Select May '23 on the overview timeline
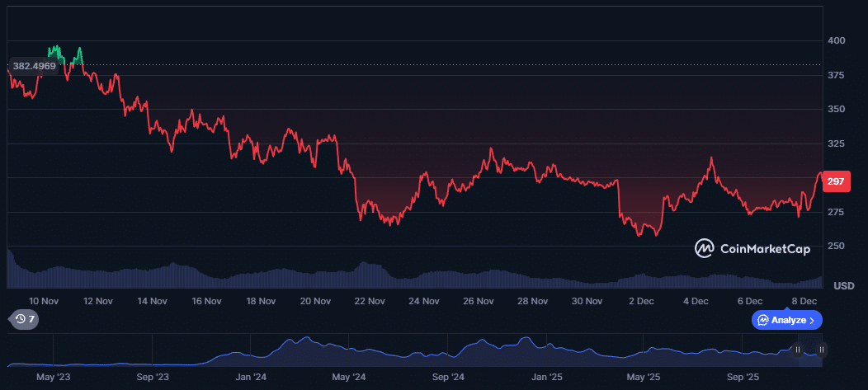The image size is (868, 390). [53, 377]
